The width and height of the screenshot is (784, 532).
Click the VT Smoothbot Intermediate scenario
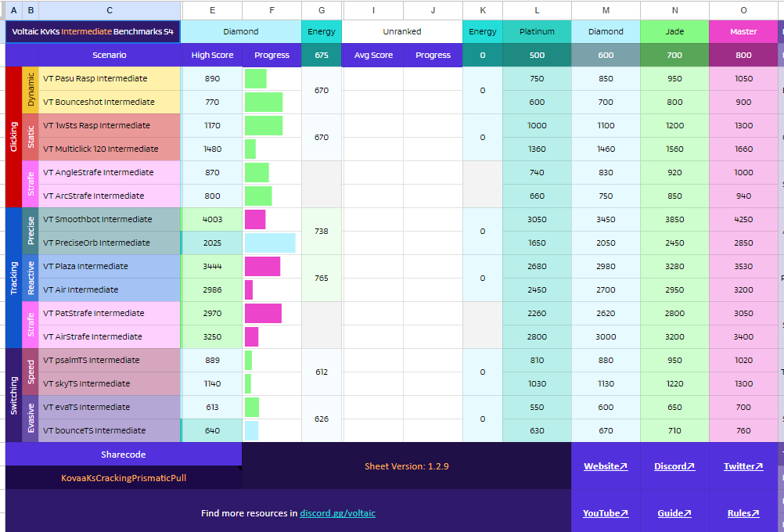[x=110, y=220]
